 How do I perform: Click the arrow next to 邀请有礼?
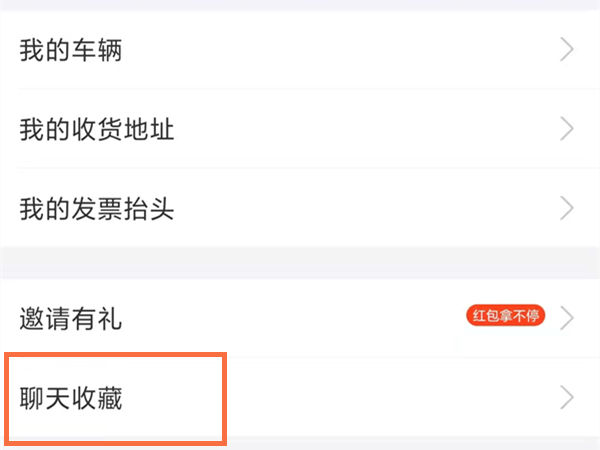click(567, 319)
